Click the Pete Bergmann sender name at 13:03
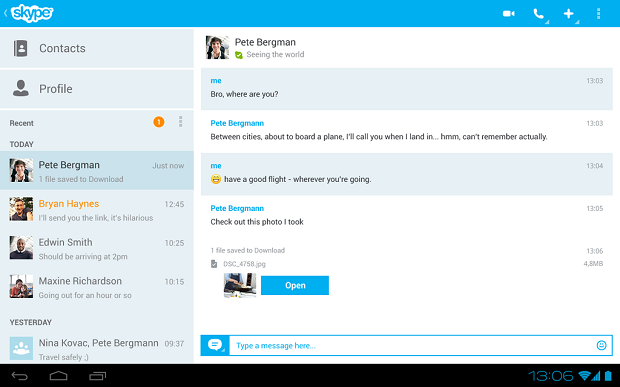Screen dimensions: 620x387 pos(237,123)
